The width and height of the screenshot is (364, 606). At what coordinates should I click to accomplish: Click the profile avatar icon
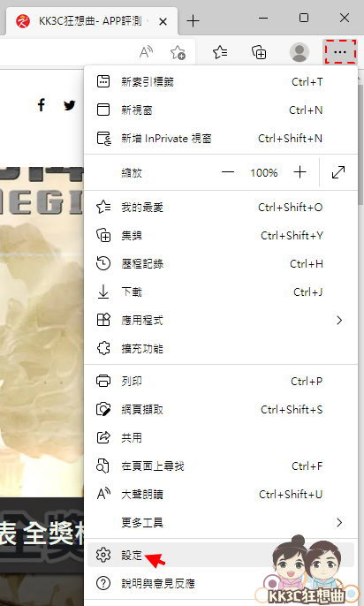point(300,52)
